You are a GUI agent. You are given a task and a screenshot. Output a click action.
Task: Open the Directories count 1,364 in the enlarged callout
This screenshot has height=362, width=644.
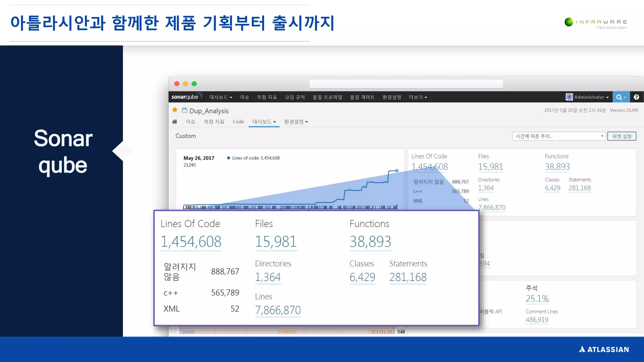point(268,277)
